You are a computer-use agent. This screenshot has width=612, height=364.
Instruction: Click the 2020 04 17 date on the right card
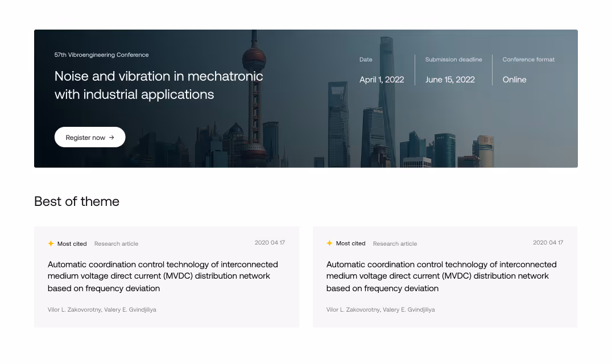[548, 243]
